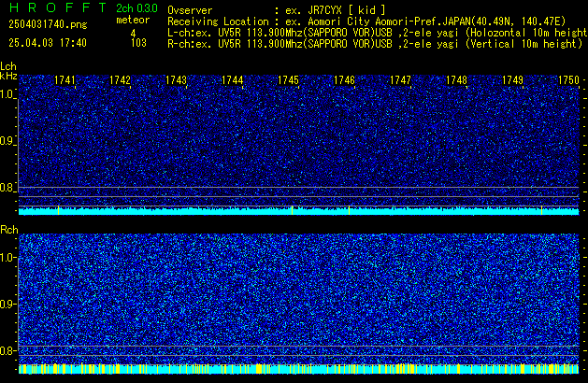Select the 1750 time marker
This screenshot has width=588, height=383.
(x=569, y=80)
